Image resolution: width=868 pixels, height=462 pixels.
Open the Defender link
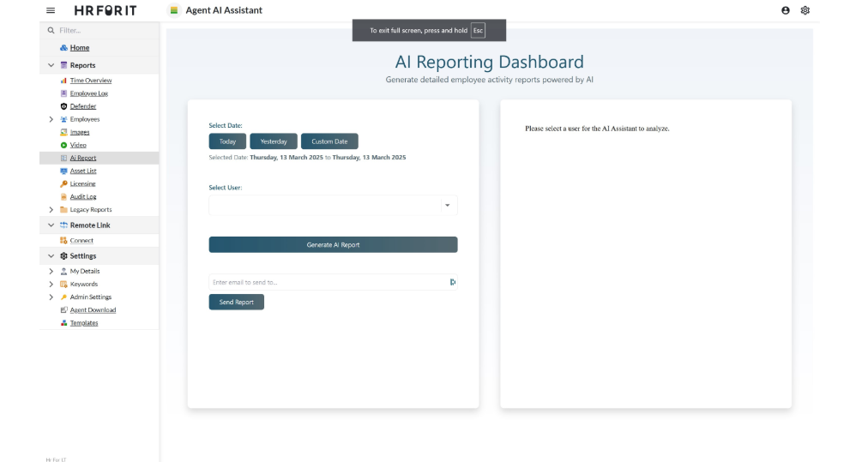click(x=83, y=106)
